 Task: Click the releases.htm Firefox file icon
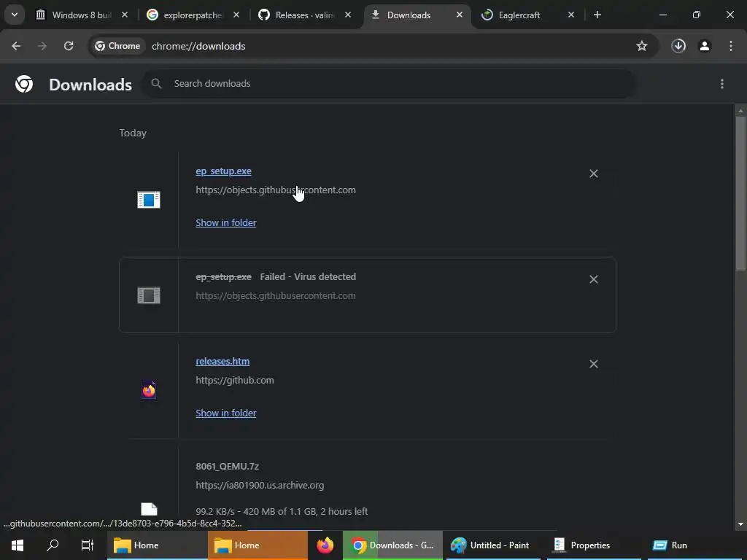pyautogui.click(x=149, y=390)
